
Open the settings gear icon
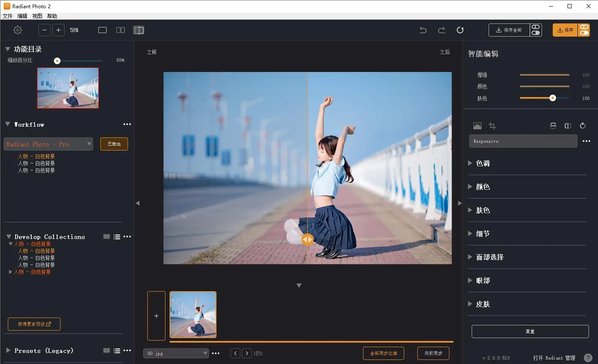pyautogui.click(x=18, y=30)
